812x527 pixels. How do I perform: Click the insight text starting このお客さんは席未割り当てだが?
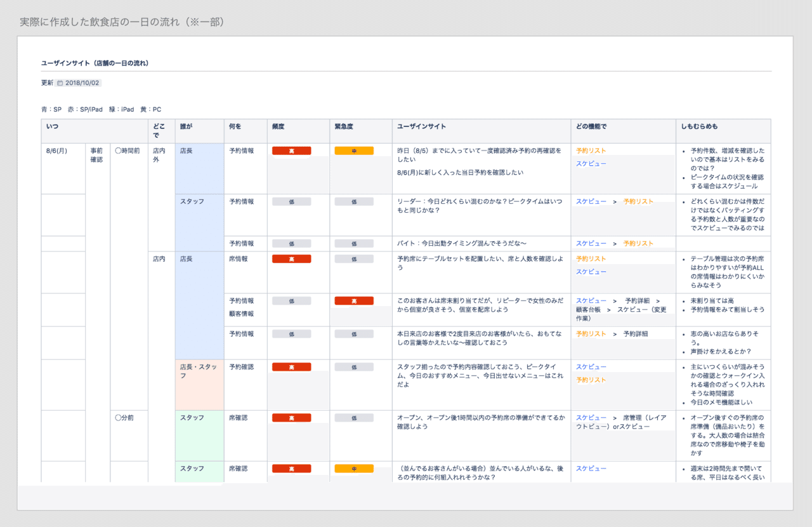[480, 305]
